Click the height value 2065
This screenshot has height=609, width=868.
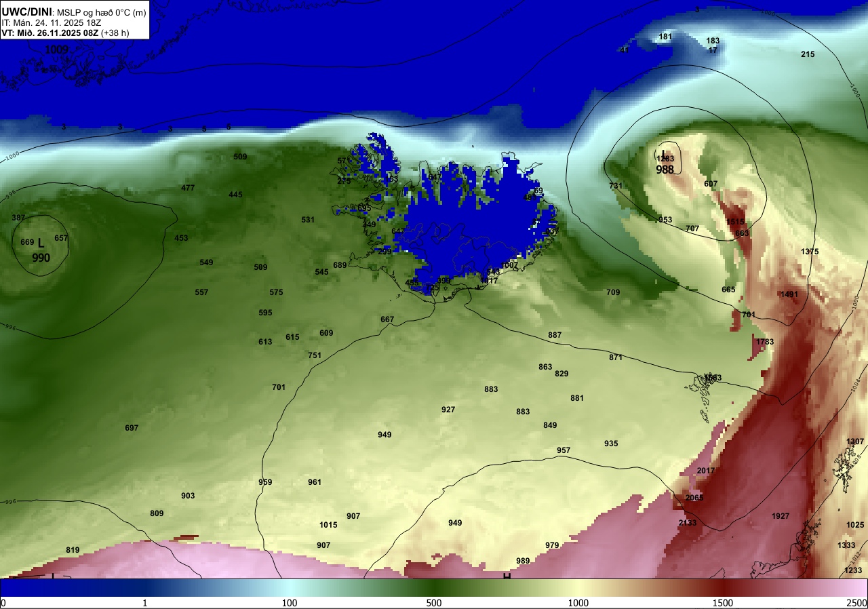click(694, 498)
